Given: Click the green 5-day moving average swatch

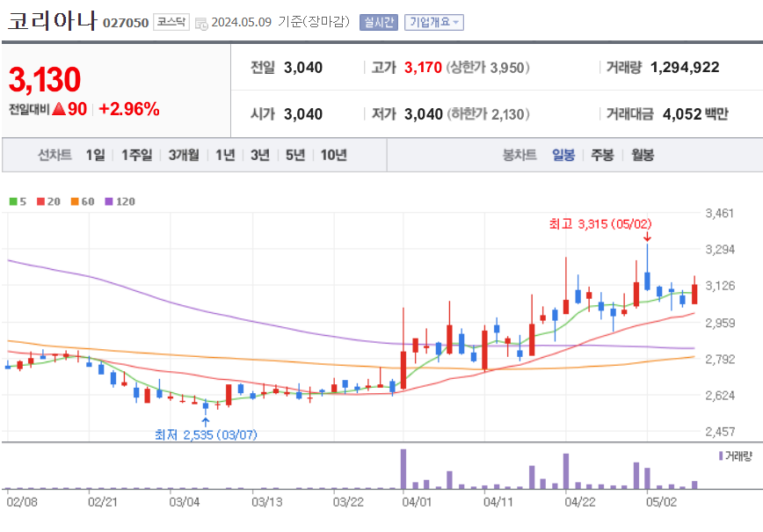Looking at the screenshot, I should coord(13,201).
